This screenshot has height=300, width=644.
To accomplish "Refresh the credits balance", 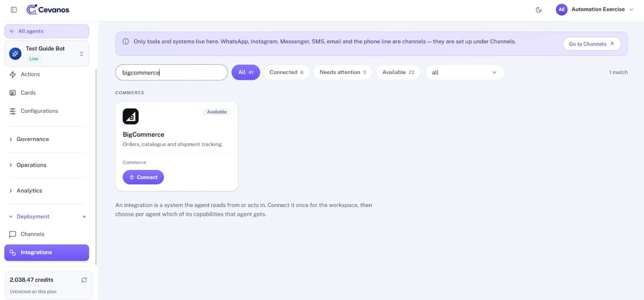I will click(84, 280).
